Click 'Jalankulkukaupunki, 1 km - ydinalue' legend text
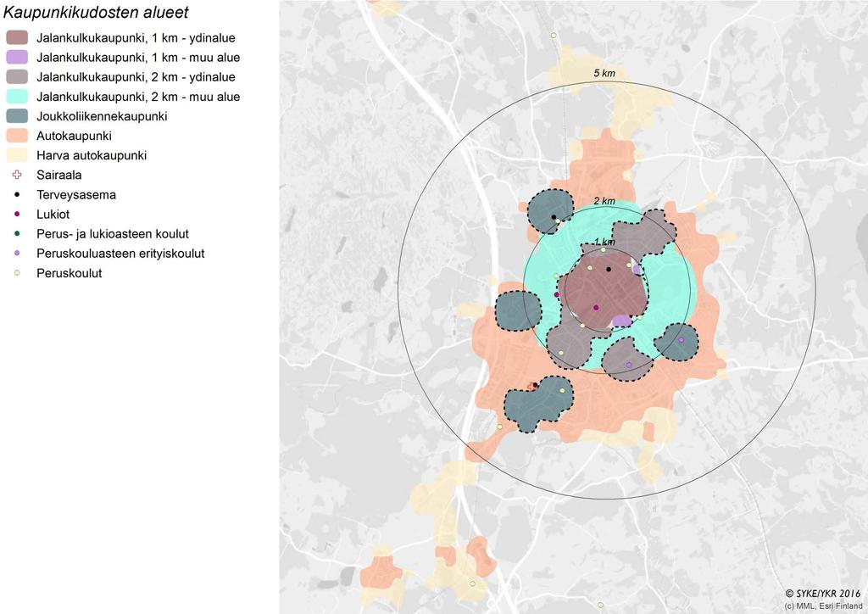The image size is (868, 614). pos(136,38)
